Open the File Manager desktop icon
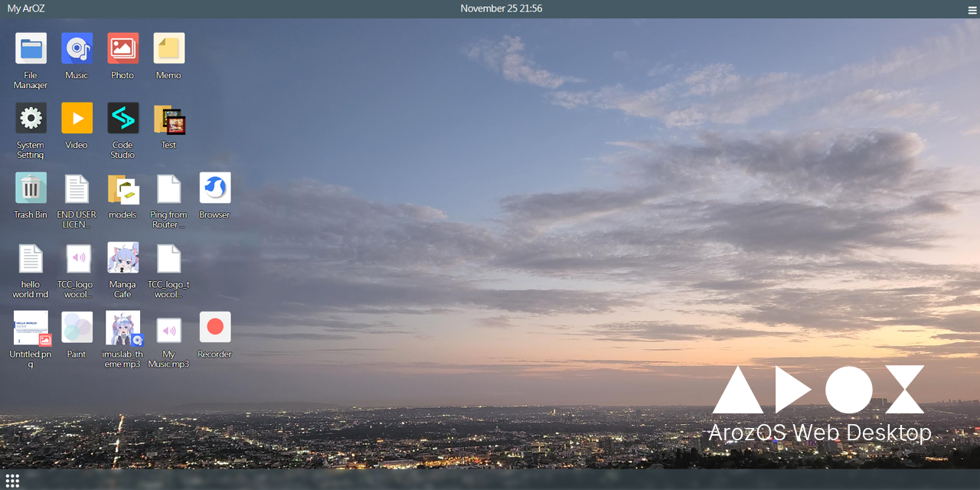 click(31, 48)
